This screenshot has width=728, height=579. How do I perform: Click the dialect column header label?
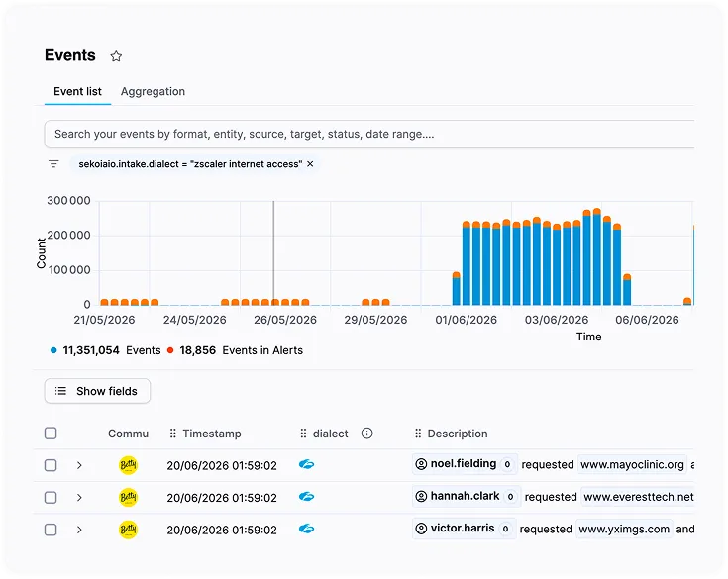point(330,434)
